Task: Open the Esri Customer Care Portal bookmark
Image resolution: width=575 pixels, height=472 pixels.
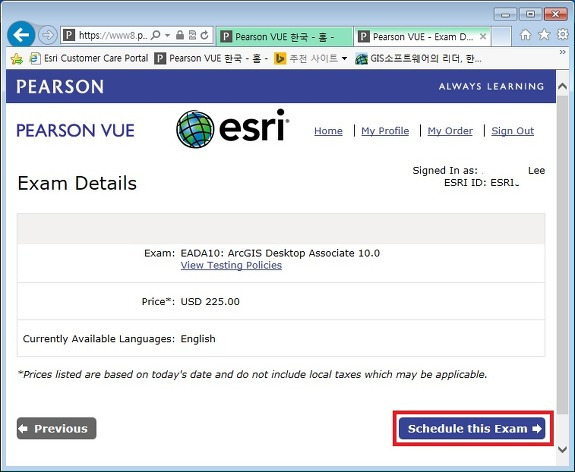Action: click(x=89, y=58)
